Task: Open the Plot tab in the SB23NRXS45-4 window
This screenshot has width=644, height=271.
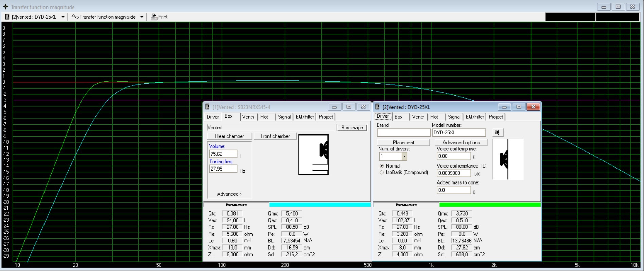Action: pos(264,117)
